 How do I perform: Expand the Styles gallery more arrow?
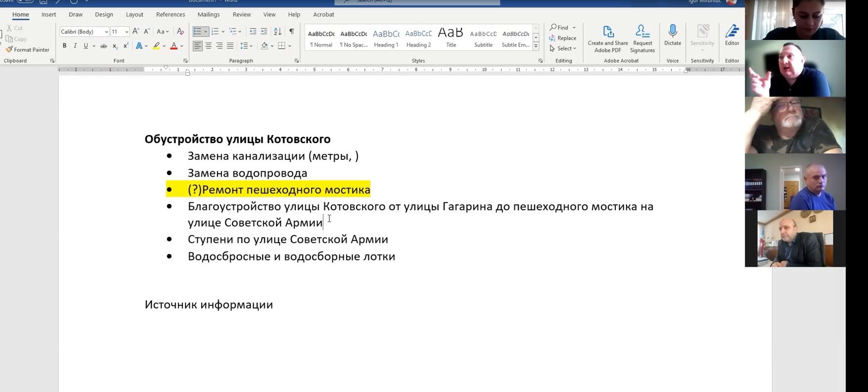click(x=536, y=46)
